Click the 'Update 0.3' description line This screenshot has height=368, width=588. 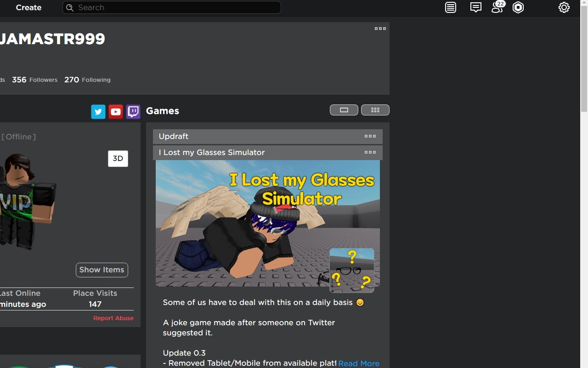(184, 353)
